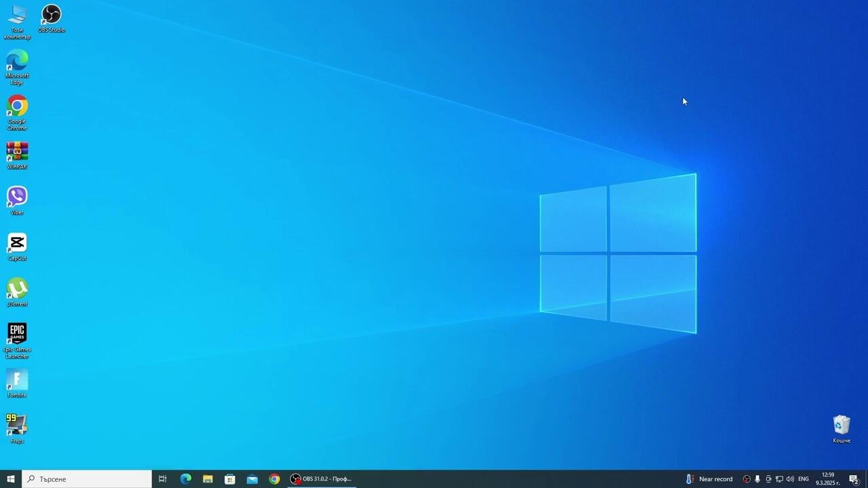Open the volume control in system tray
This screenshot has width=868, height=488.
[790, 479]
